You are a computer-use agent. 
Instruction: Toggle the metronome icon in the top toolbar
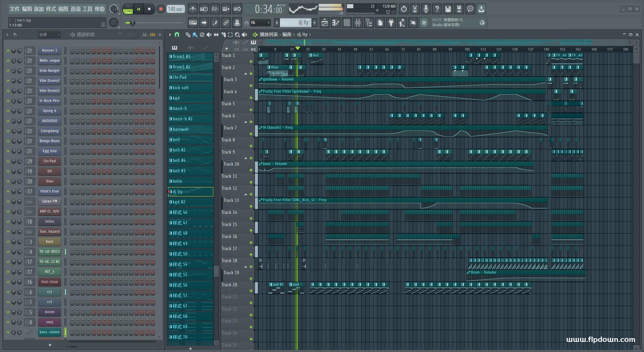pyautogui.click(x=193, y=9)
